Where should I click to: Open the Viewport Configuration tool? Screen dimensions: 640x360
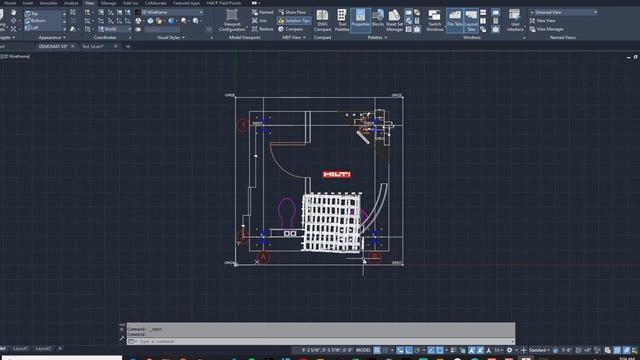point(232,20)
